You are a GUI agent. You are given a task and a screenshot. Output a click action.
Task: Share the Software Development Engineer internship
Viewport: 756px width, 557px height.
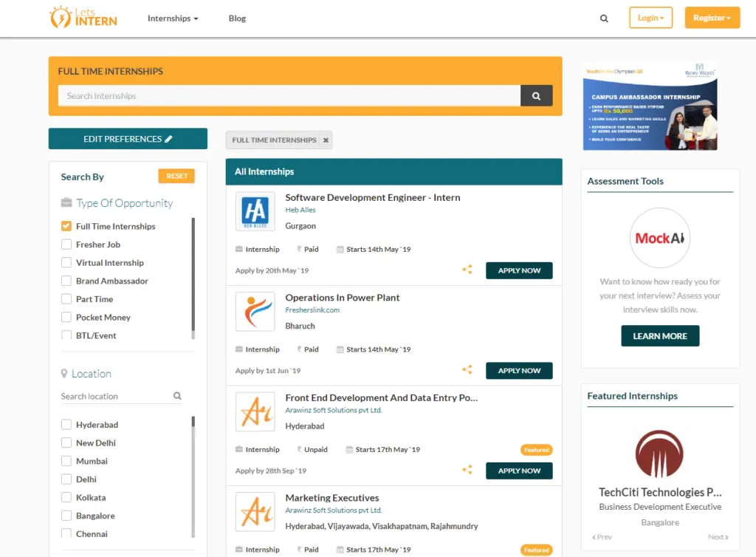pyautogui.click(x=467, y=270)
